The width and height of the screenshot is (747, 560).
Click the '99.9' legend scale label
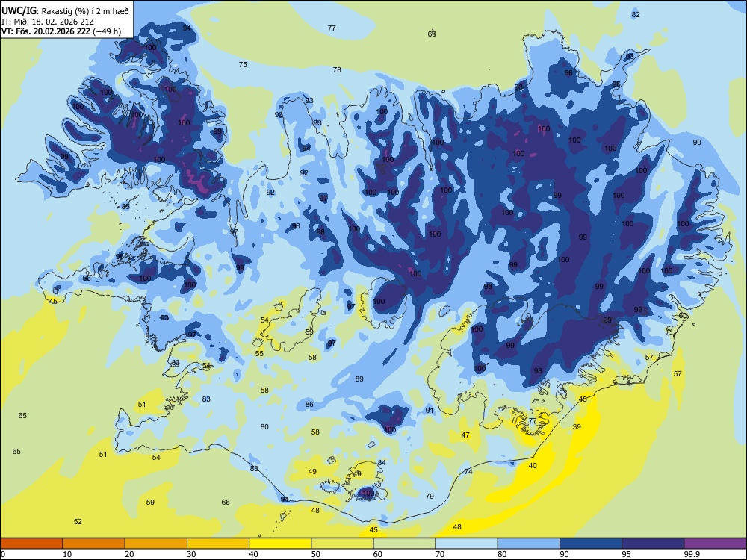coord(691,554)
